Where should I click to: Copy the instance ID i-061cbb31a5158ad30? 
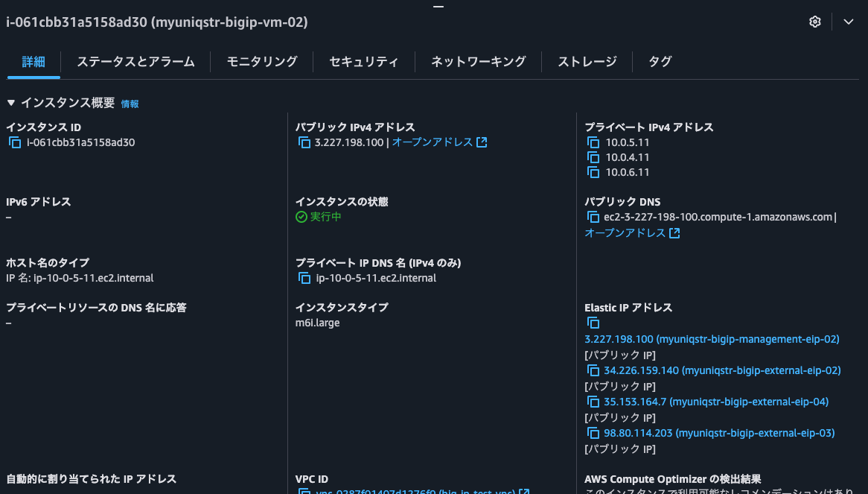[x=15, y=142]
